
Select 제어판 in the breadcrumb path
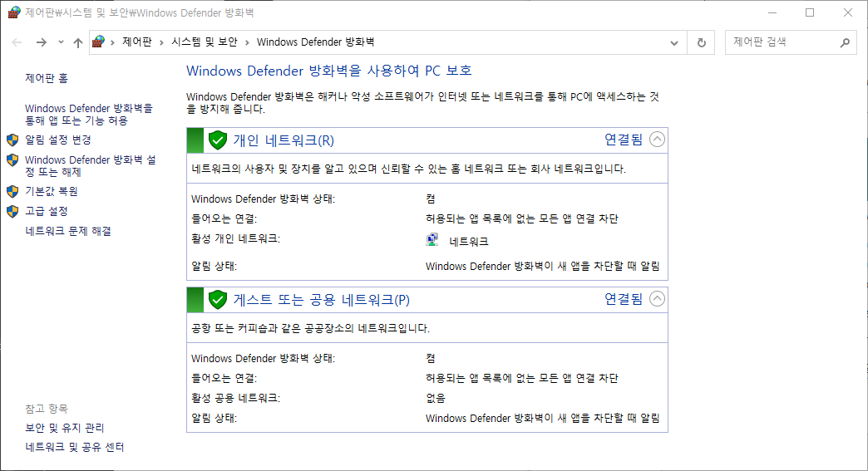pyautogui.click(x=137, y=42)
